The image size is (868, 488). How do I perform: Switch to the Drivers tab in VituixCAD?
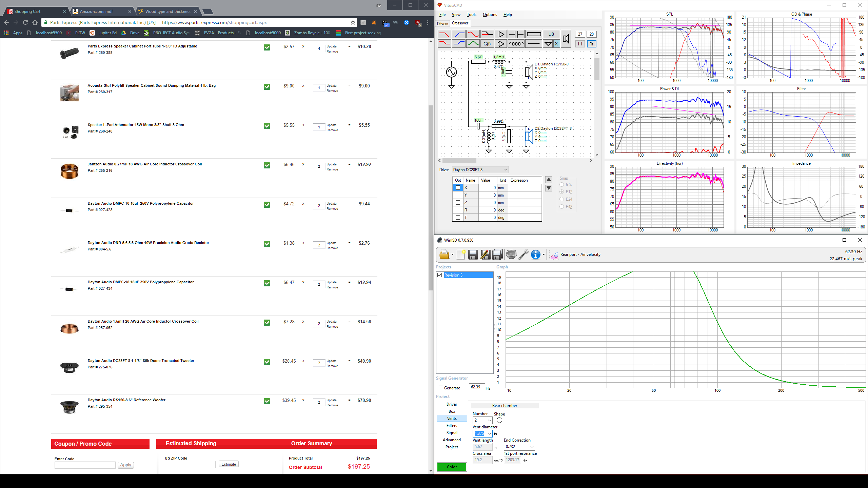click(442, 24)
